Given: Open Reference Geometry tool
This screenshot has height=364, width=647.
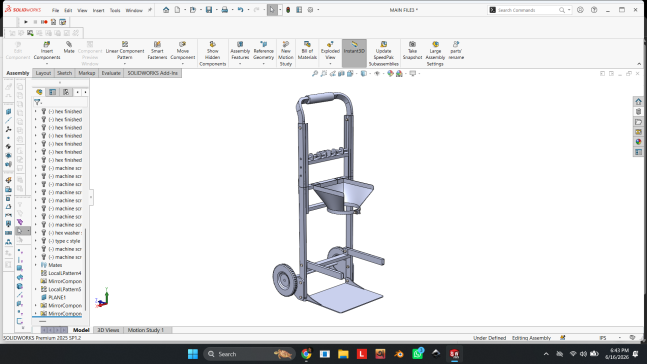Looking at the screenshot, I should pos(264,50).
